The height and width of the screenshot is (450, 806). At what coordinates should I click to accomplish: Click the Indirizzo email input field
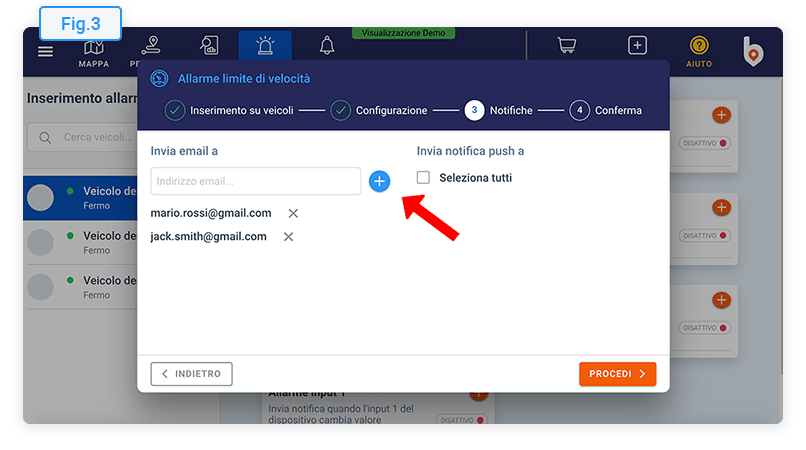point(255,181)
